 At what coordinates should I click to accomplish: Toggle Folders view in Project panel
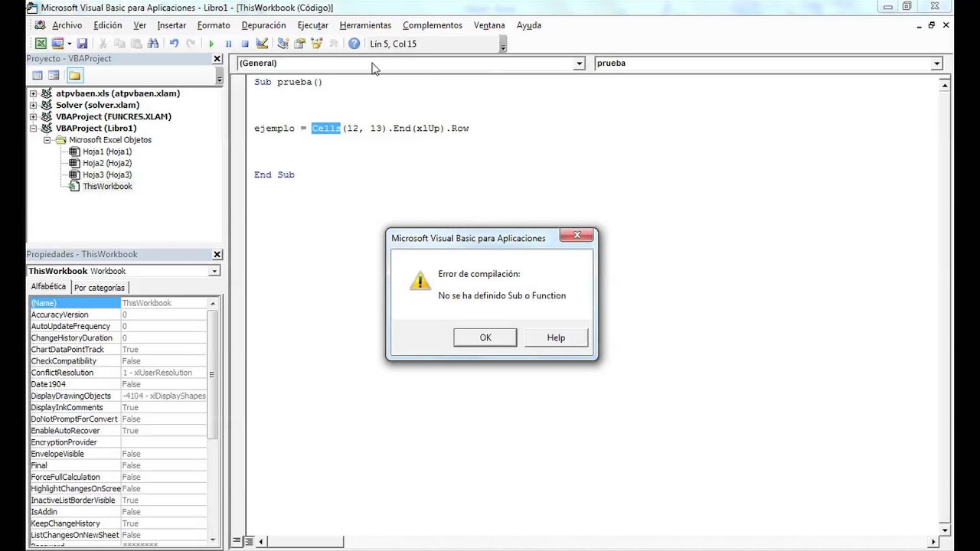[74, 75]
